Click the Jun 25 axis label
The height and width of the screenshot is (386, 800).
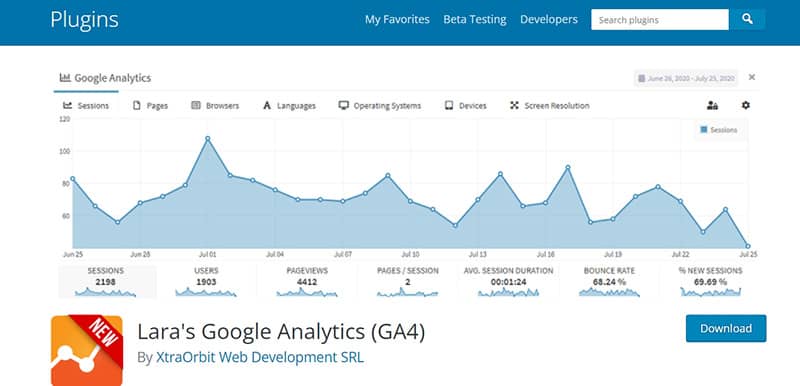click(x=72, y=254)
